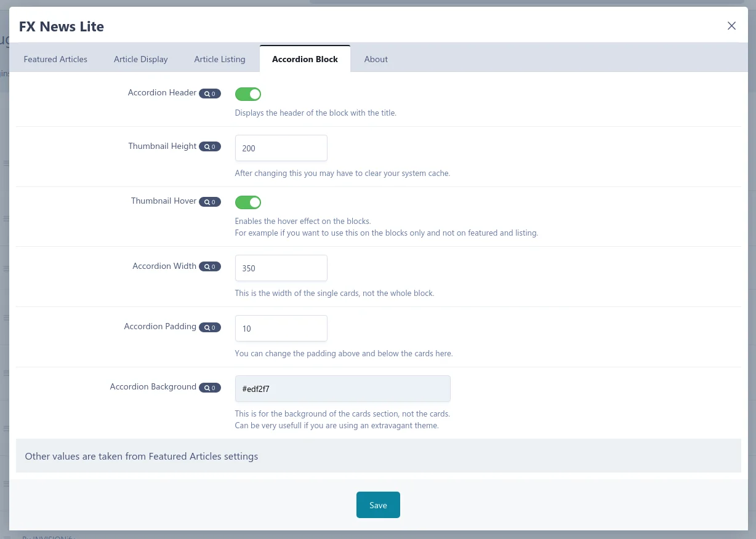The width and height of the screenshot is (756, 539).
Task: Click search badge beside Accordion Width
Action: (209, 267)
